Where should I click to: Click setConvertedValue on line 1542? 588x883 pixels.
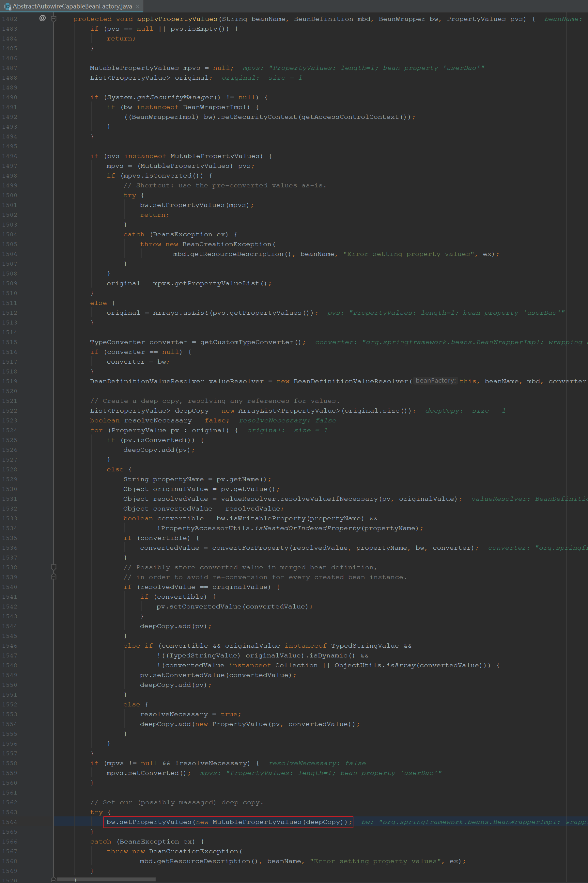206,606
